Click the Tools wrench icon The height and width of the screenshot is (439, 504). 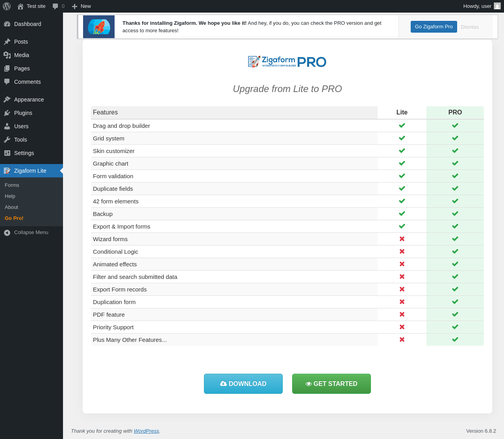point(7,140)
